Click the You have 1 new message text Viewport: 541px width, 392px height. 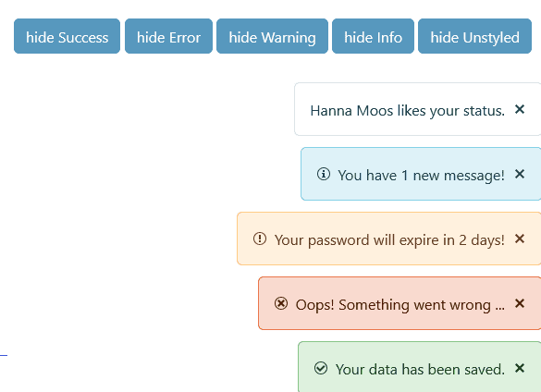coord(422,176)
